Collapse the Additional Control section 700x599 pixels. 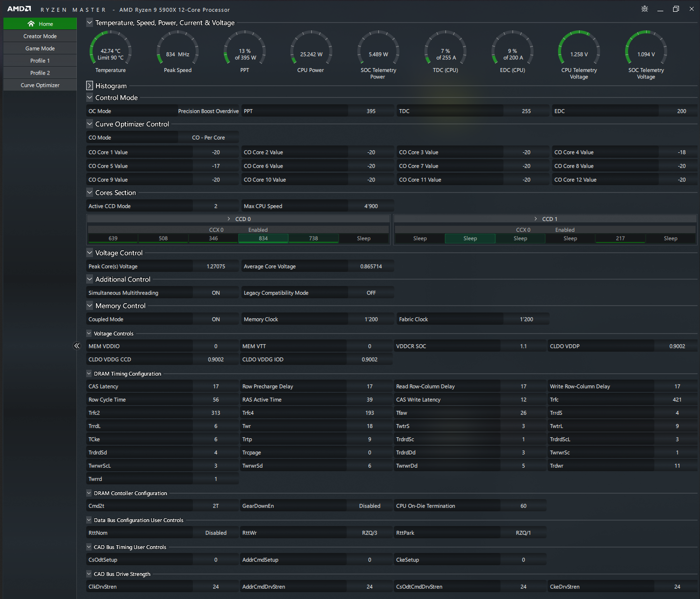[x=90, y=279]
